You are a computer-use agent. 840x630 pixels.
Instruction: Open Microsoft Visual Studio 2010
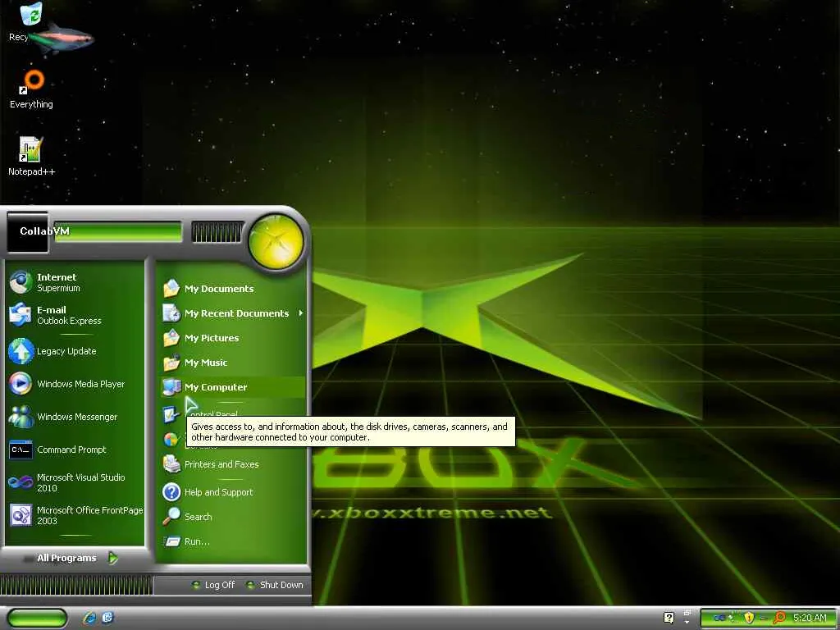[x=75, y=482]
